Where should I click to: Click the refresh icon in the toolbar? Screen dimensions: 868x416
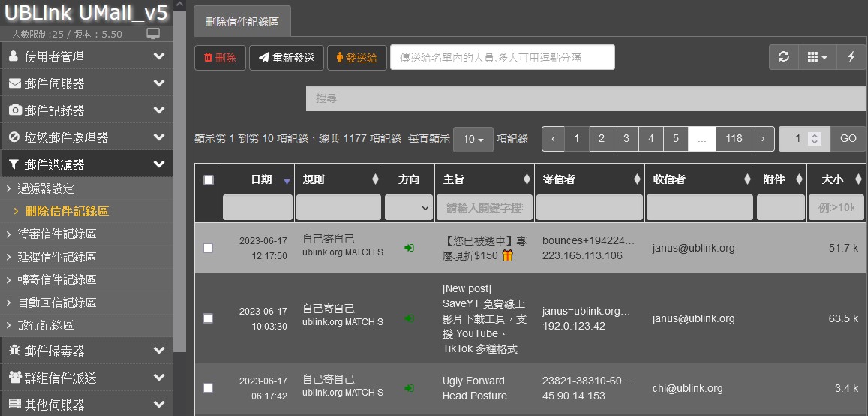coord(784,57)
